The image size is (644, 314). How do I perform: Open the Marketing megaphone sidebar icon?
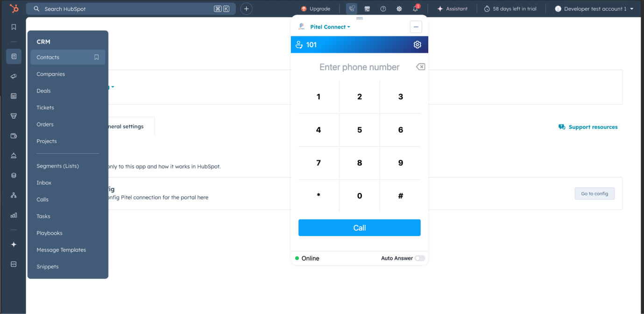[x=14, y=76]
